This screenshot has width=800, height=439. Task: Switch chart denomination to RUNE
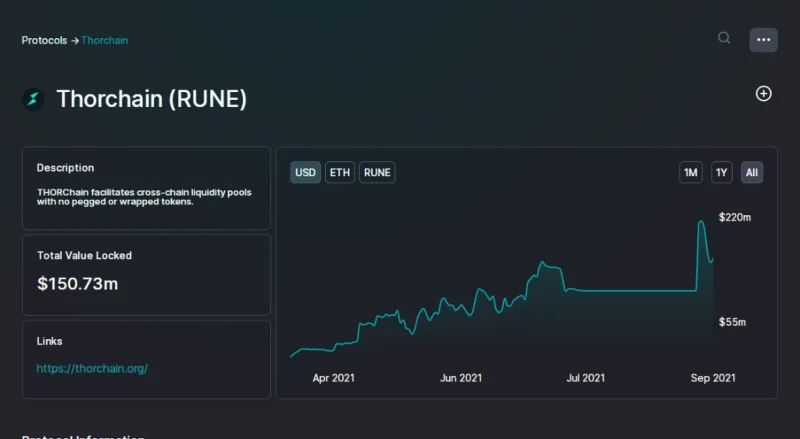[377, 173]
